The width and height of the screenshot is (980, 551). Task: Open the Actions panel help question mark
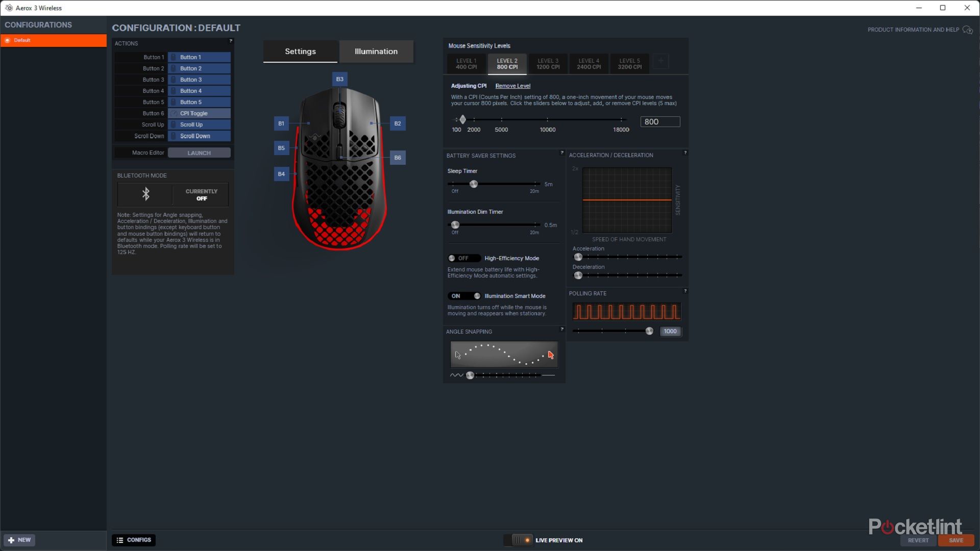231,41
